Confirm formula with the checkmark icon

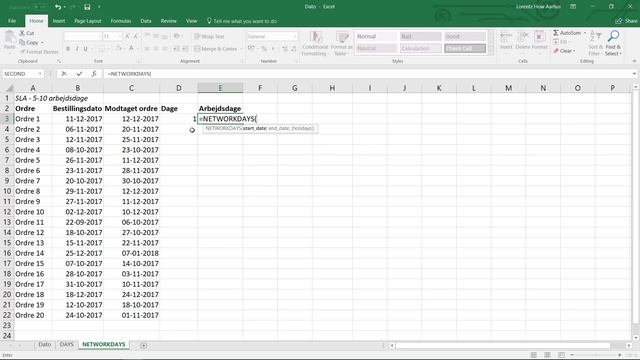pos(79,74)
